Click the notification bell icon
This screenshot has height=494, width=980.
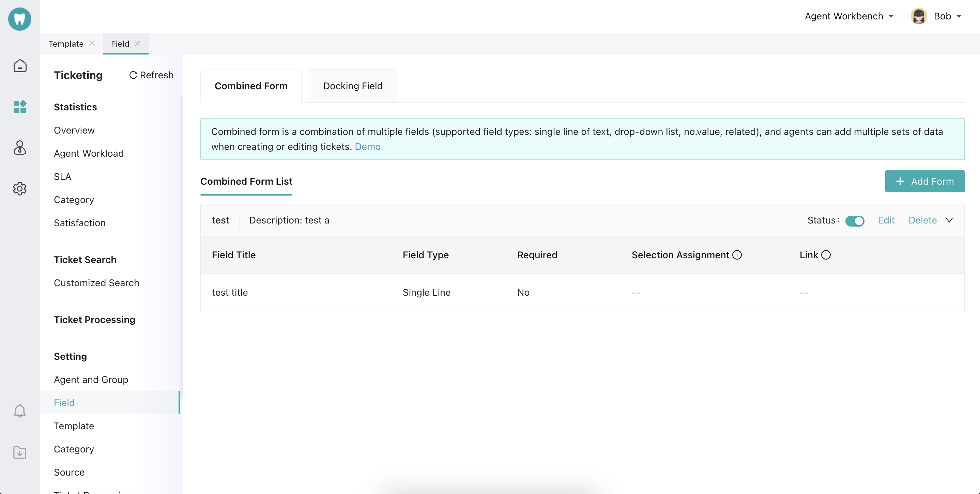[x=20, y=411]
